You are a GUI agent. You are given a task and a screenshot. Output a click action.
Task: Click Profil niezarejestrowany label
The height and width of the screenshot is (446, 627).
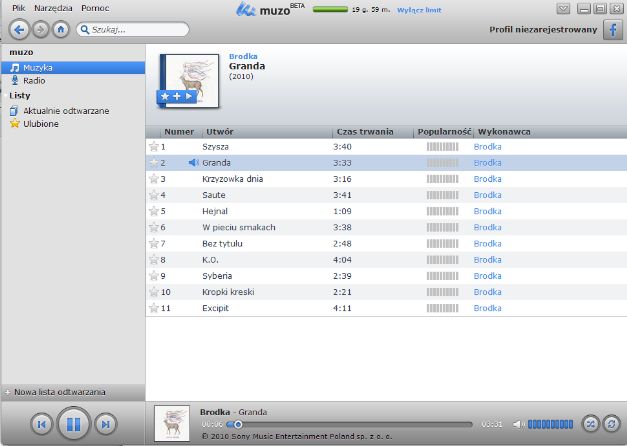click(543, 30)
